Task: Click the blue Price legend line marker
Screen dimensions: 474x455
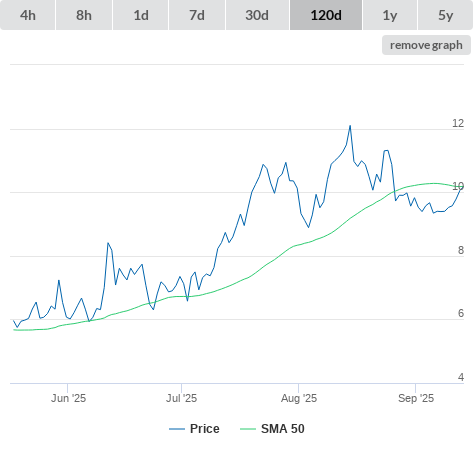Action: (177, 429)
